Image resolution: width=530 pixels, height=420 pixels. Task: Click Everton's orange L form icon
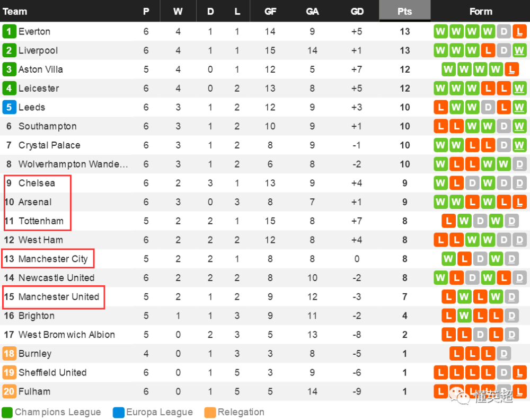click(519, 31)
